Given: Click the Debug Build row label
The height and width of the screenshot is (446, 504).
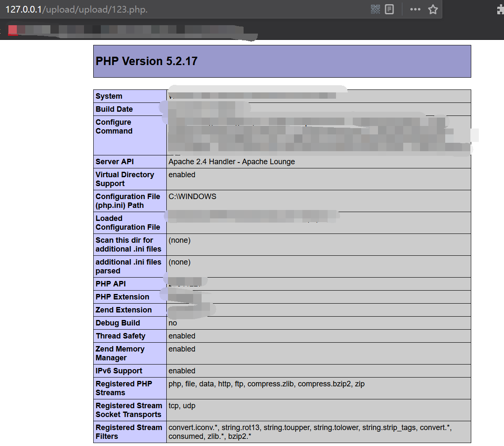Looking at the screenshot, I should click(113, 323).
